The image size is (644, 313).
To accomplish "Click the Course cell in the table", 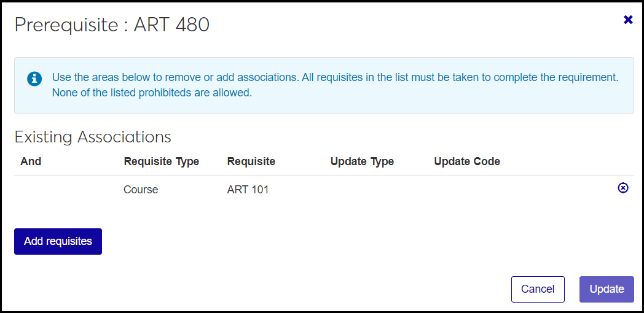I will click(x=141, y=190).
